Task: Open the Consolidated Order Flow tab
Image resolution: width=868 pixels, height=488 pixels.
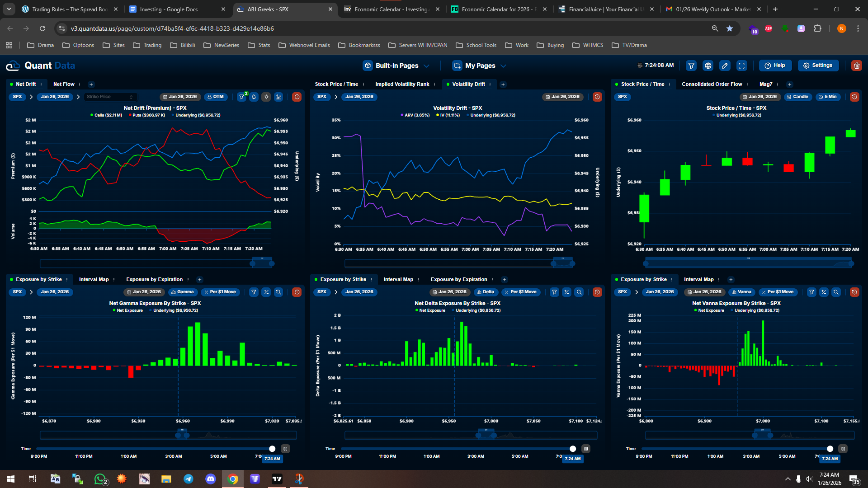Action: 712,84
